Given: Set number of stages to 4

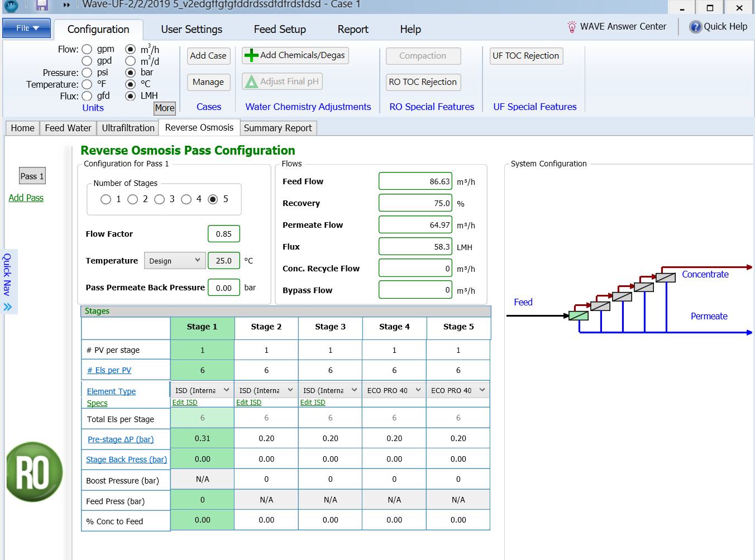Looking at the screenshot, I should pos(186,199).
